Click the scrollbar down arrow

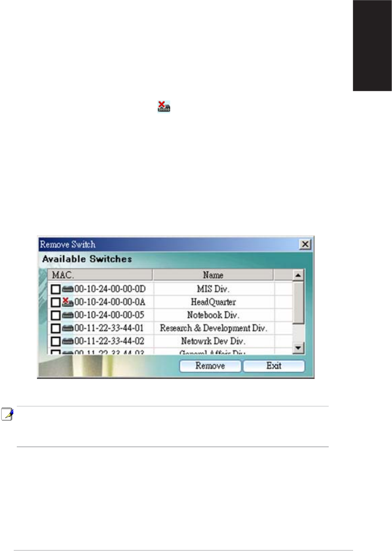(299, 348)
